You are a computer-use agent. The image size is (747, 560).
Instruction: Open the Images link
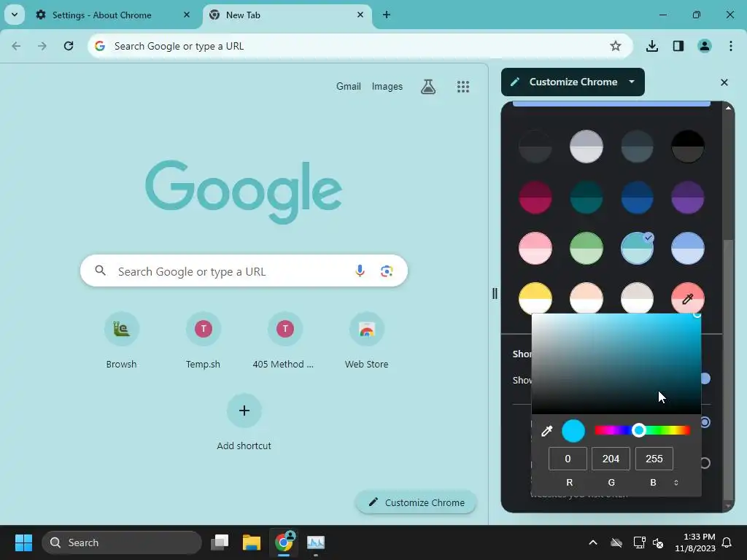[387, 86]
